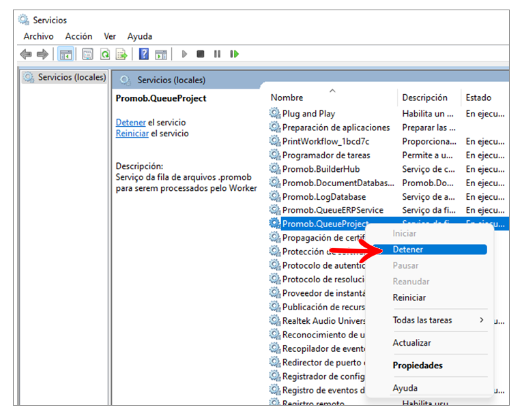Screen dimensions: 522x420
Task: Click the Detener el servicio link
Action: [130, 122]
